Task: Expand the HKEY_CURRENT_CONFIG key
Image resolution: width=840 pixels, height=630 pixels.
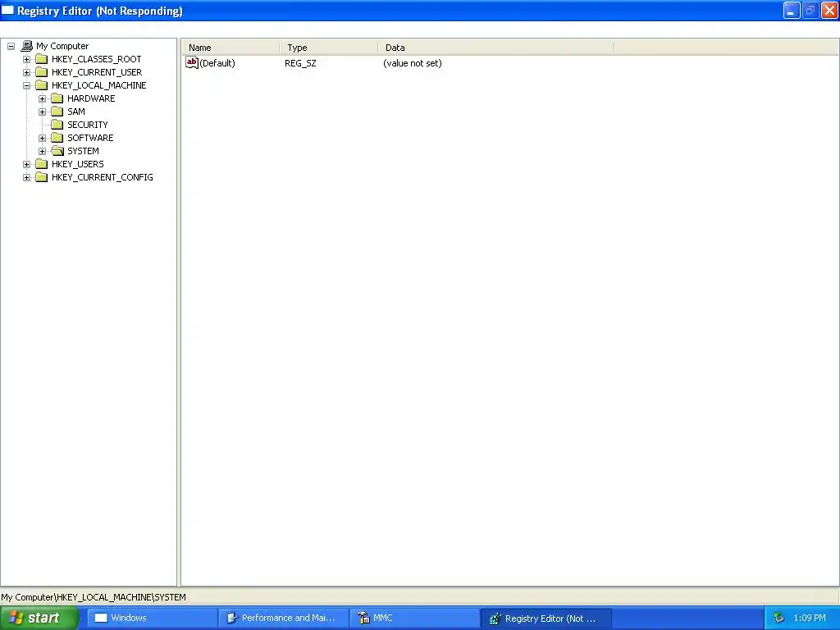Action: point(26,177)
